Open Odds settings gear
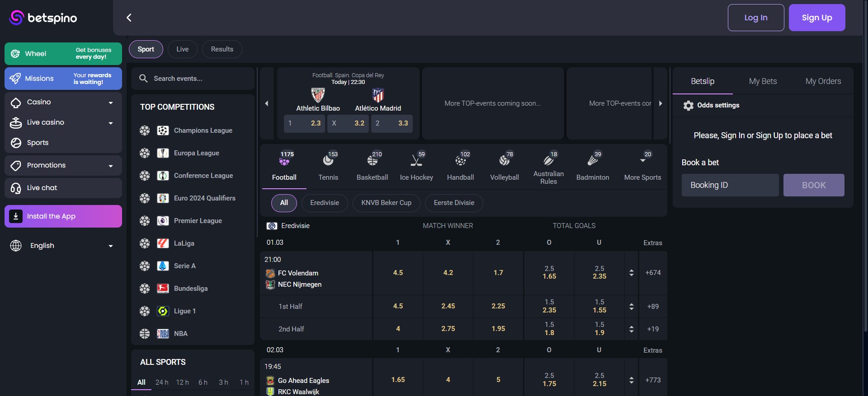Image resolution: width=868 pixels, height=396 pixels. pyautogui.click(x=712, y=105)
